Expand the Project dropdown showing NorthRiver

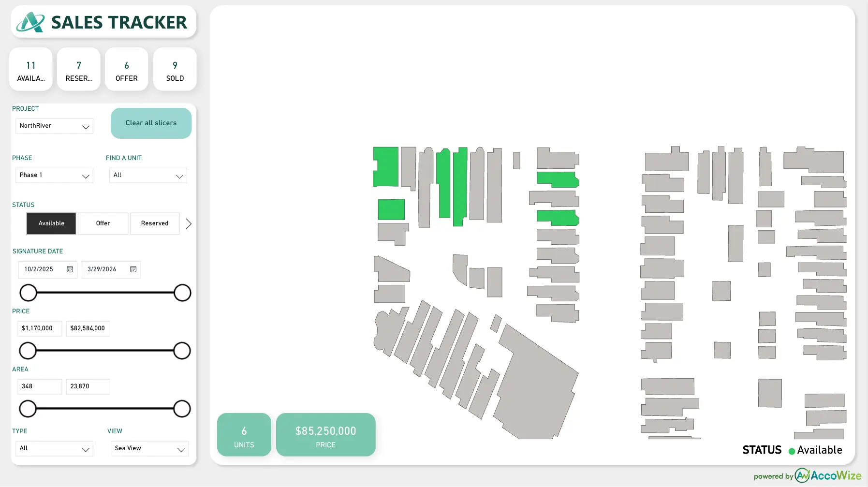coord(54,126)
